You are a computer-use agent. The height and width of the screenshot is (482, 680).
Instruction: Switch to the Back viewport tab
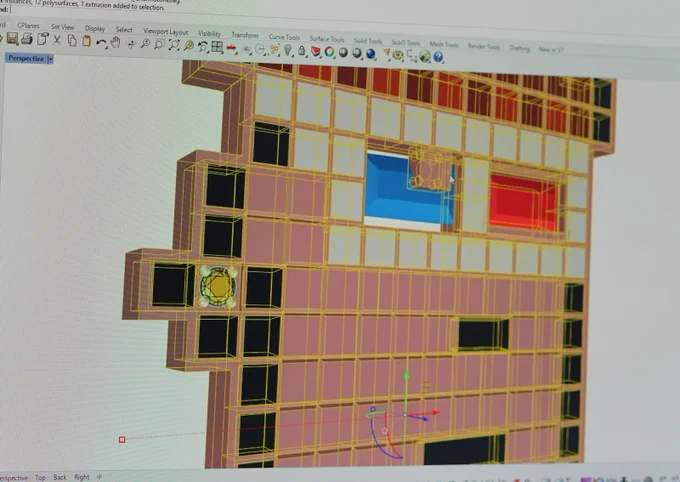coord(60,477)
